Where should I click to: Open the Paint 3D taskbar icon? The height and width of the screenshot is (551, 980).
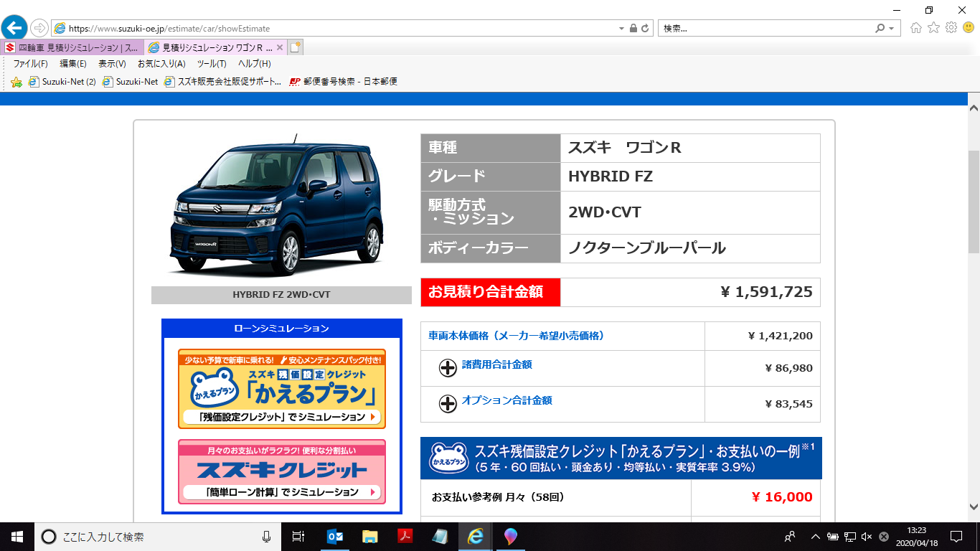510,536
